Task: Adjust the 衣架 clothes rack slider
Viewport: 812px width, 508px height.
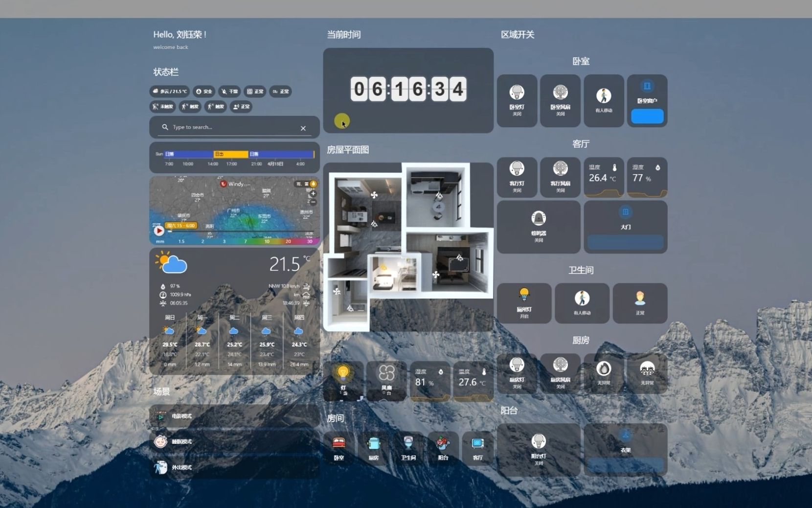Action: point(626,465)
